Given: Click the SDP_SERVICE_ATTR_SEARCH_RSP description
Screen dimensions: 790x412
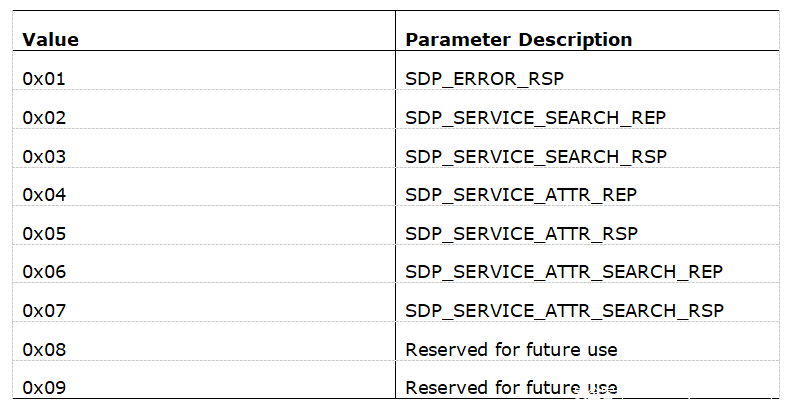Looking at the screenshot, I should [x=564, y=310].
